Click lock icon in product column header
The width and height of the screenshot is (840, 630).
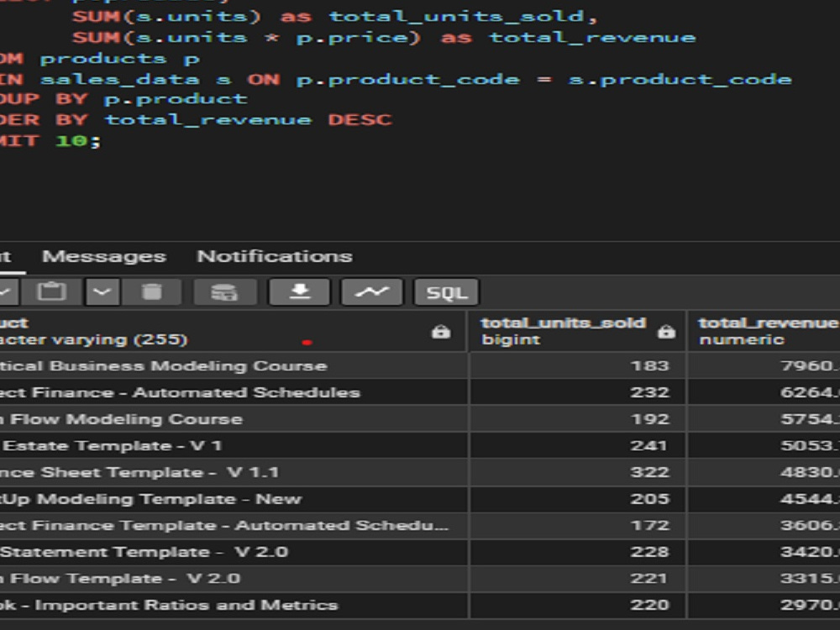coord(441,332)
